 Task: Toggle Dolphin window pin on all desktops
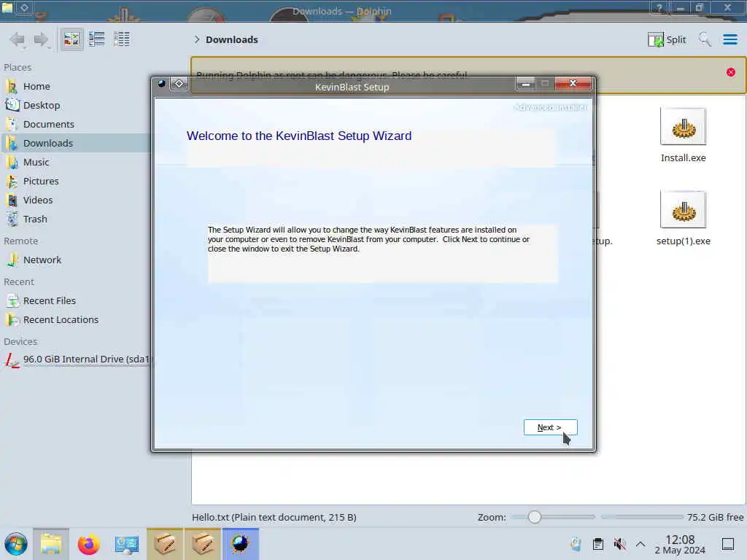(24, 7)
